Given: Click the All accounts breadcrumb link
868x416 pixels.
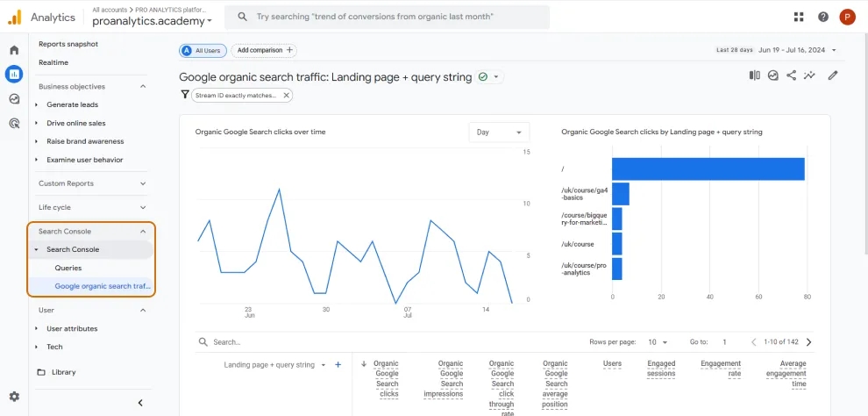Looking at the screenshot, I should [x=109, y=10].
